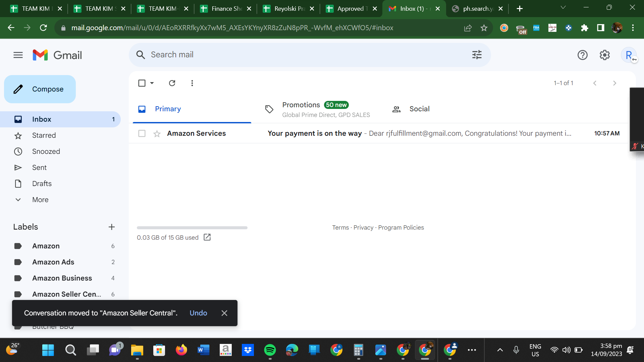The image size is (644, 362).
Task: Reload the page in Chrome
Action: [43, 28]
